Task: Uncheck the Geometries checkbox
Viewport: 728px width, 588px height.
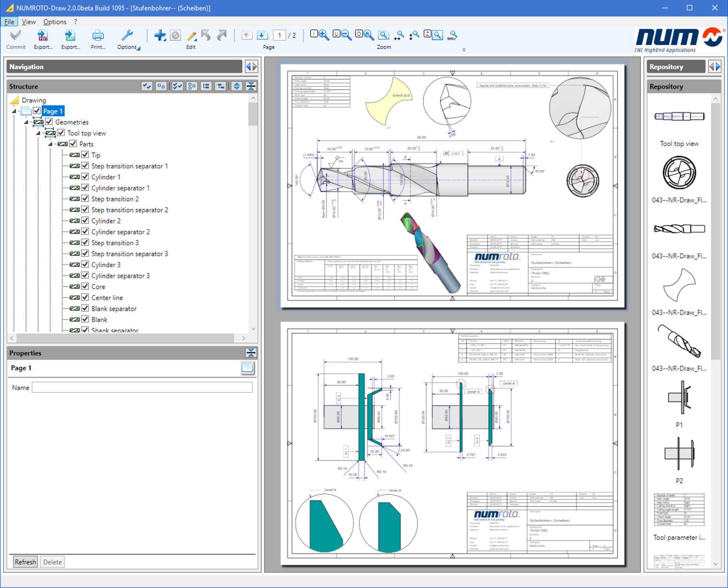Action: [x=49, y=122]
